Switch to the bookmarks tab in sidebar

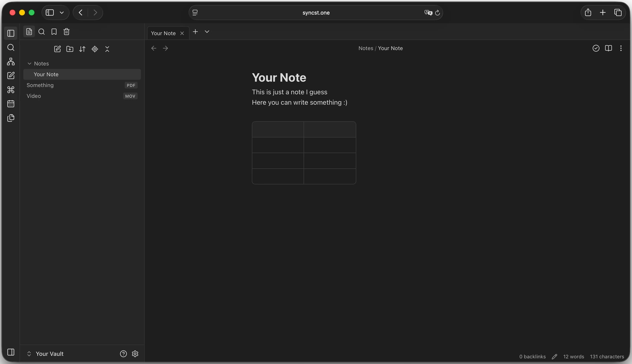pos(54,32)
